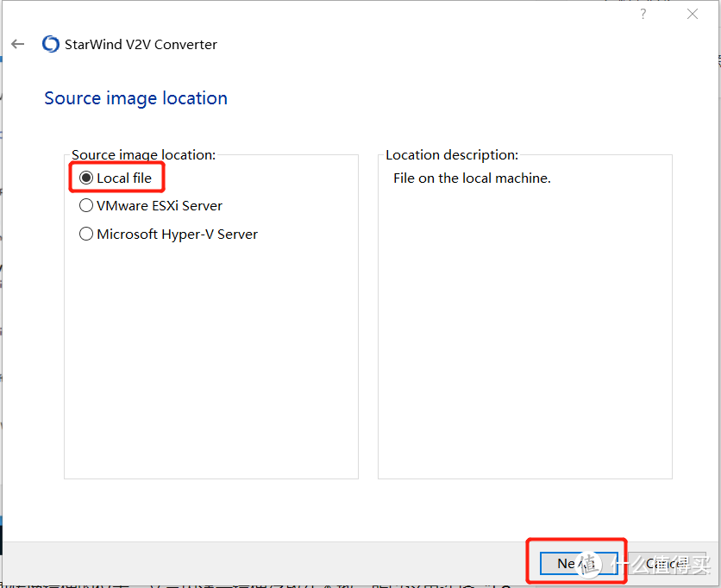This screenshot has width=721, height=588.
Task: Click the 'File on the local machine.' text
Action: (x=472, y=178)
